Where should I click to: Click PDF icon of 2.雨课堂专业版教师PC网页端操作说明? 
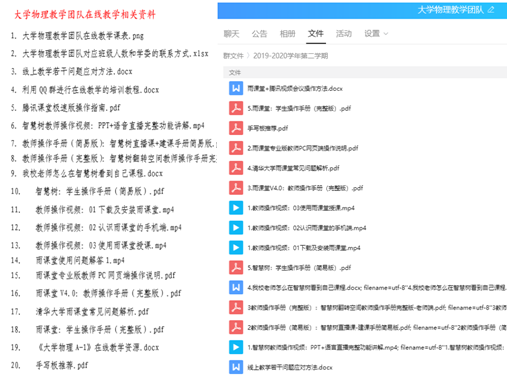(x=236, y=148)
